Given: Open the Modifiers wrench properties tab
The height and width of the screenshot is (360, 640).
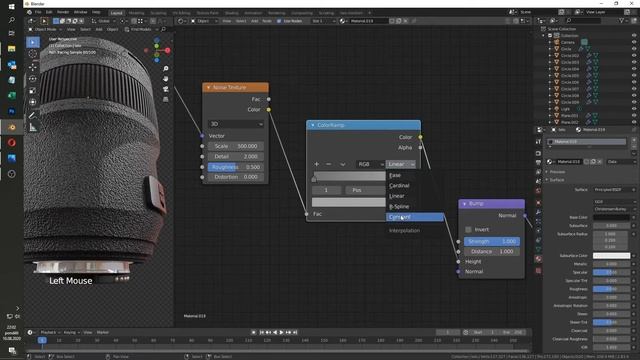Looking at the screenshot, I should [x=538, y=212].
